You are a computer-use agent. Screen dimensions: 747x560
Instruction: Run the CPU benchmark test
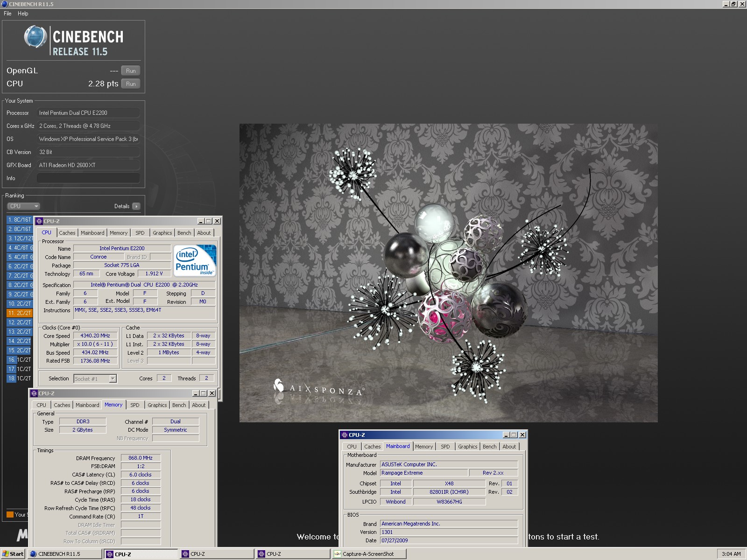131,84
